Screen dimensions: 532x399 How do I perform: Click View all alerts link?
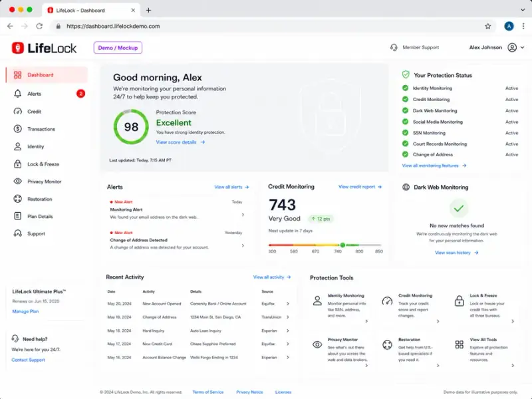click(231, 187)
